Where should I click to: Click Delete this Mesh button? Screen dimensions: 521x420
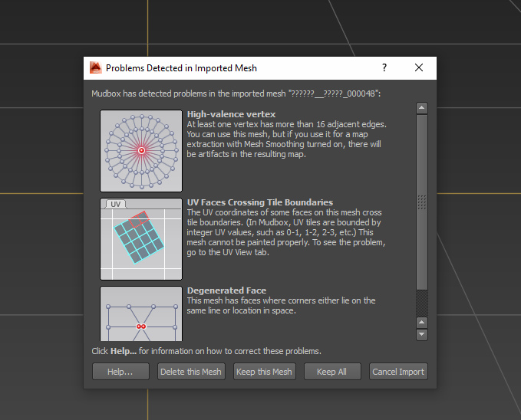191,371
